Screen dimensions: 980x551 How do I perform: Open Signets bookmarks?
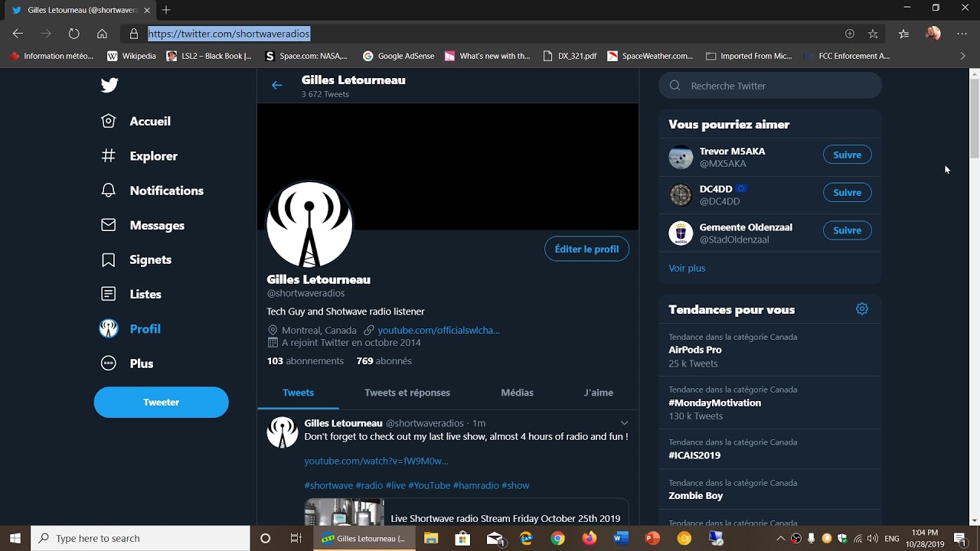point(136,259)
